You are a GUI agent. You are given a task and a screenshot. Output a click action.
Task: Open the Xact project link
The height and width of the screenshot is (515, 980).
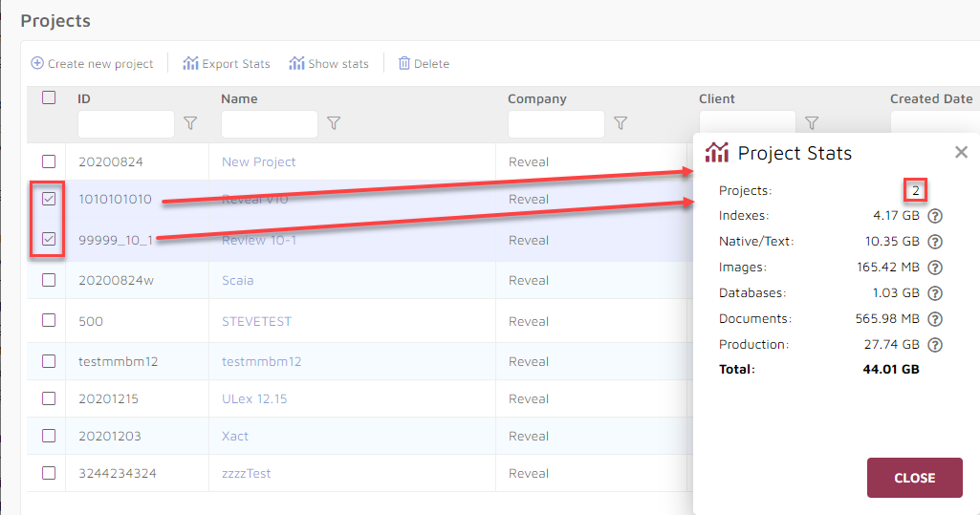pyautogui.click(x=235, y=436)
